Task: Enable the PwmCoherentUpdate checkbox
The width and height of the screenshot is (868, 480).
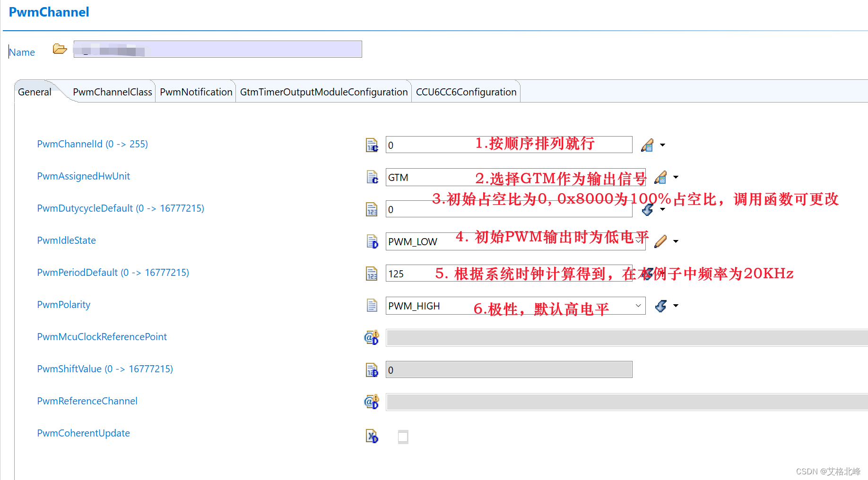Action: [x=403, y=437]
